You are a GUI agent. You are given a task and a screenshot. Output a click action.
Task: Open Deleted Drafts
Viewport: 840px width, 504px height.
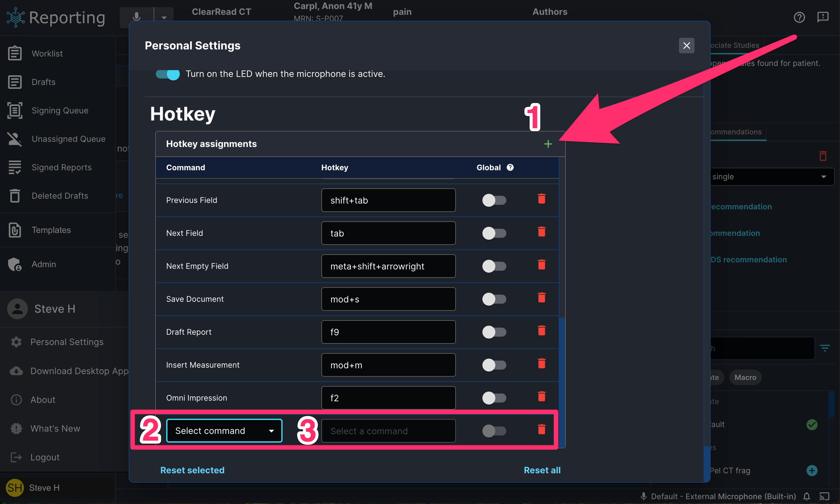(60, 196)
